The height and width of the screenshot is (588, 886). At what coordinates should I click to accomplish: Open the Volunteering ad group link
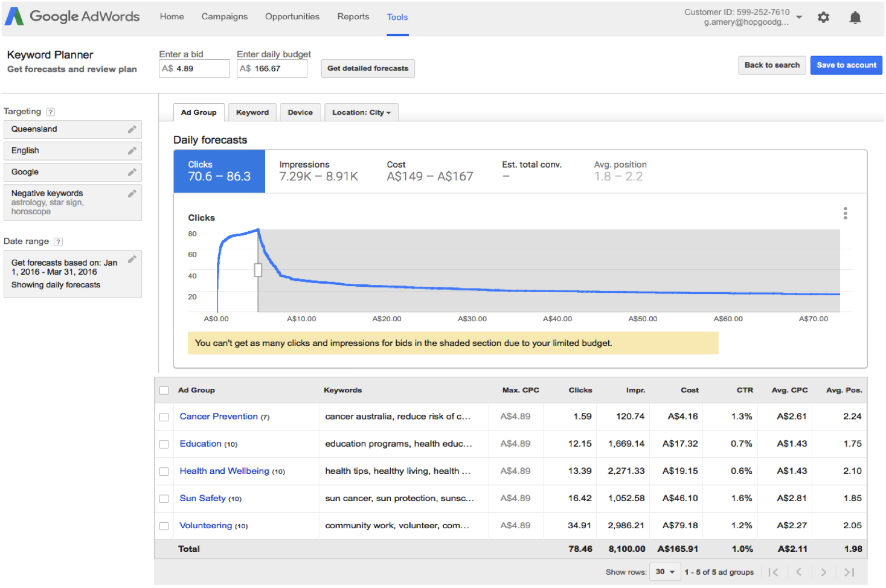pyautogui.click(x=205, y=525)
